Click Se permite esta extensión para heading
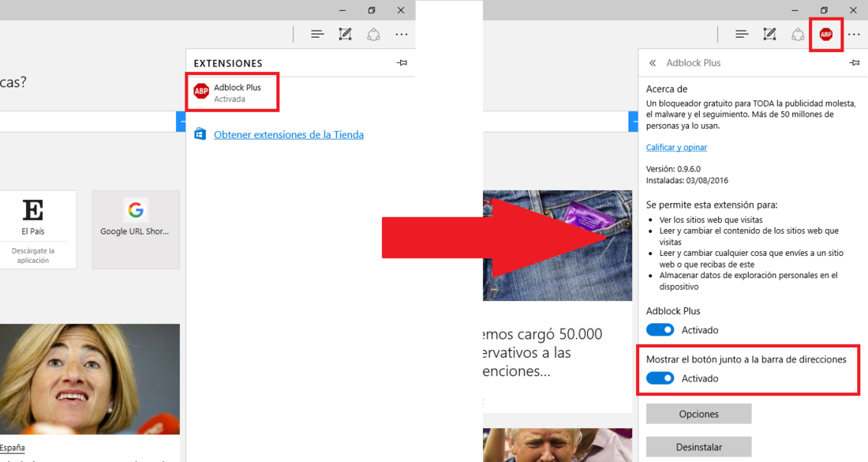Viewport: 868px width, 462px height. point(711,205)
